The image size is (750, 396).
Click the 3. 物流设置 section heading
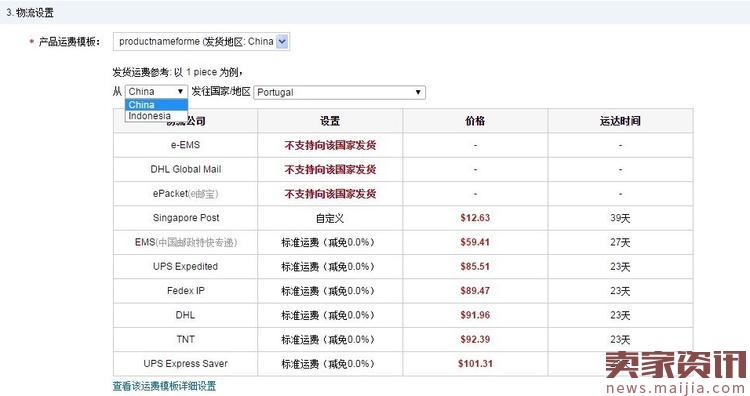30,13
